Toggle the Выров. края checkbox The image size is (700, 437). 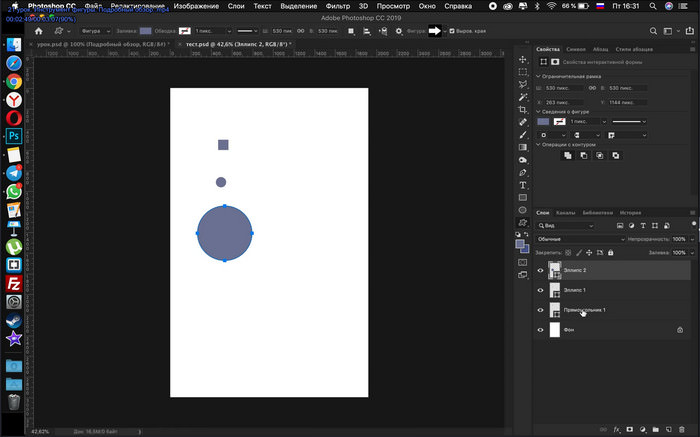coord(452,31)
